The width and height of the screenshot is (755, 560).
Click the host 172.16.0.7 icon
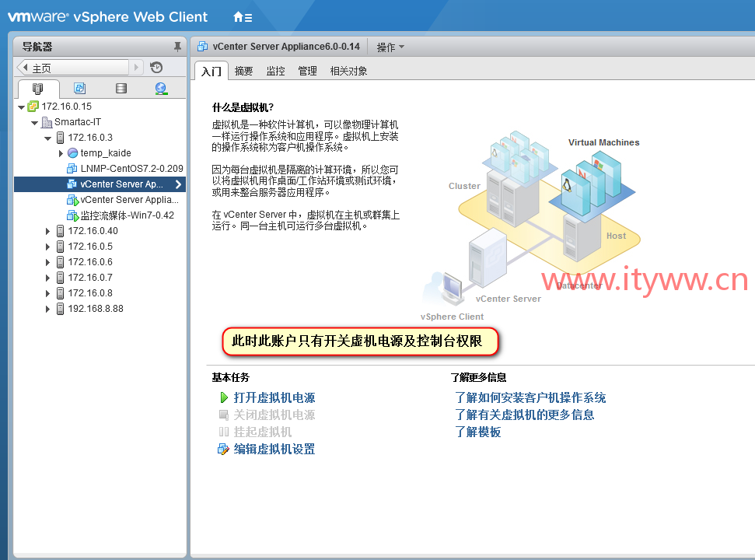(60, 278)
